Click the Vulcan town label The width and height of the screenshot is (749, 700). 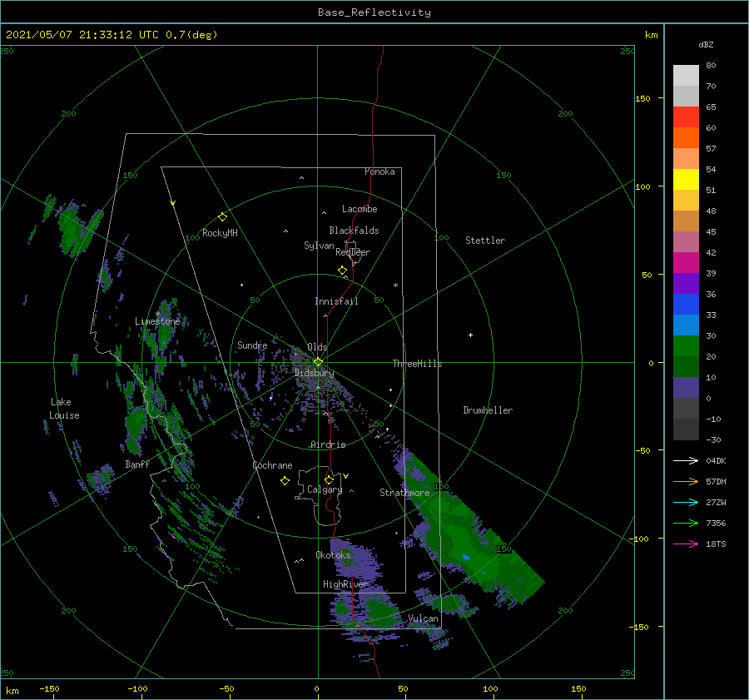(423, 618)
